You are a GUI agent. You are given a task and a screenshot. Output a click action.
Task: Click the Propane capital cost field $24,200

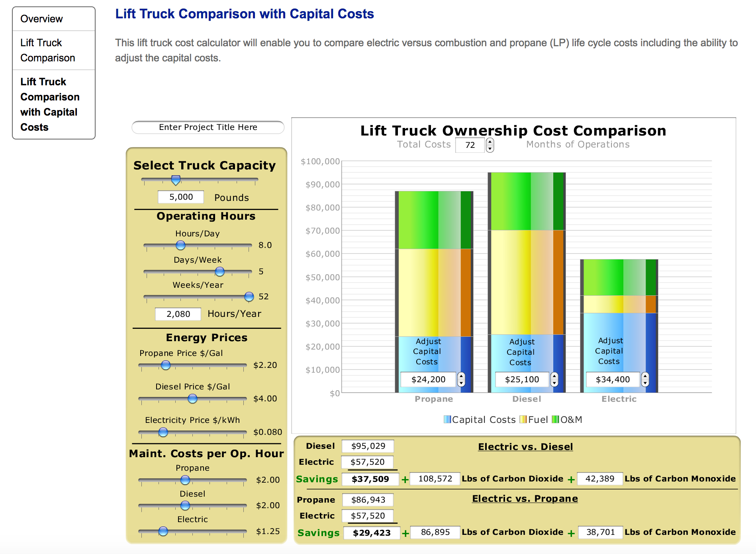(428, 379)
